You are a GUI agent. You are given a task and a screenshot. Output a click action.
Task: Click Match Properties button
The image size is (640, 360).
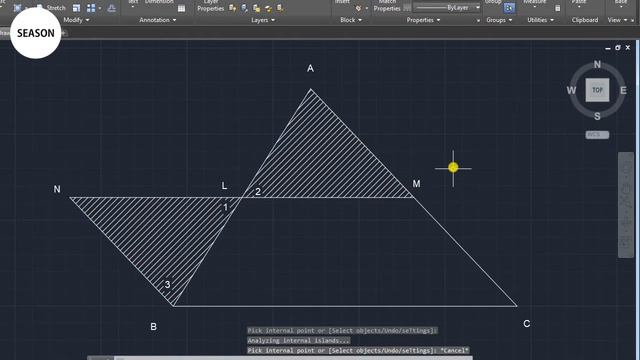387,6
